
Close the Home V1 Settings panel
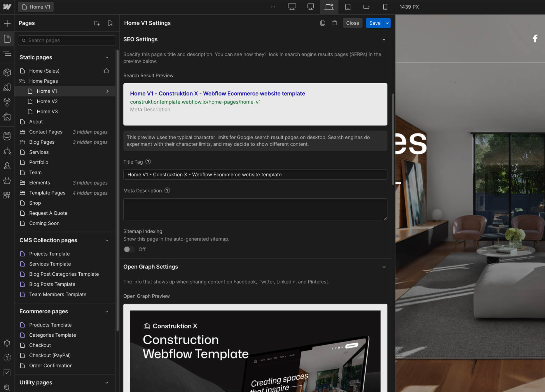352,23
